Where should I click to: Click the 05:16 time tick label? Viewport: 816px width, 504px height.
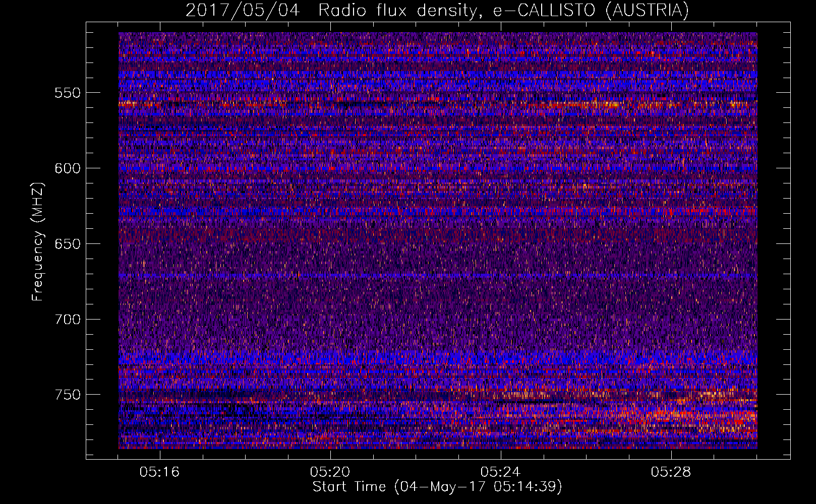tap(160, 472)
